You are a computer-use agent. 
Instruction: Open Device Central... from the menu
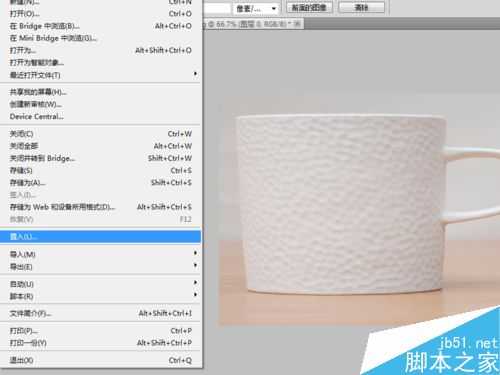pos(100,117)
